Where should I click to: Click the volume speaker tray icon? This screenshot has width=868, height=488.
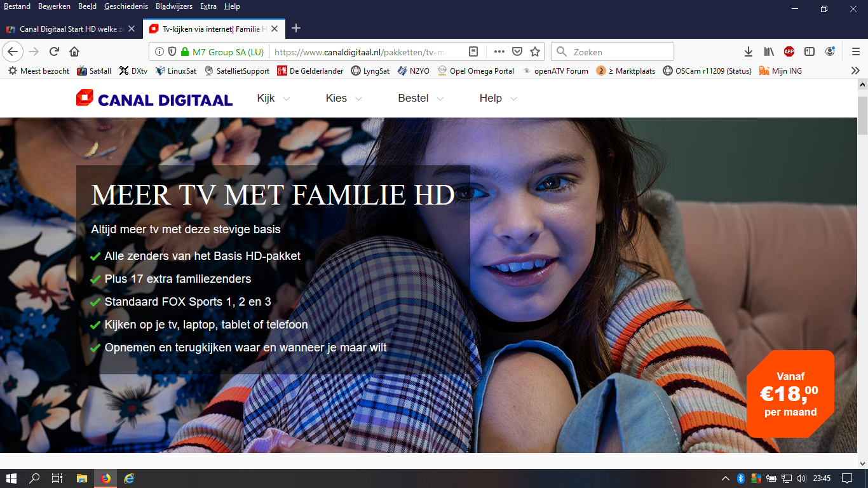801,478
